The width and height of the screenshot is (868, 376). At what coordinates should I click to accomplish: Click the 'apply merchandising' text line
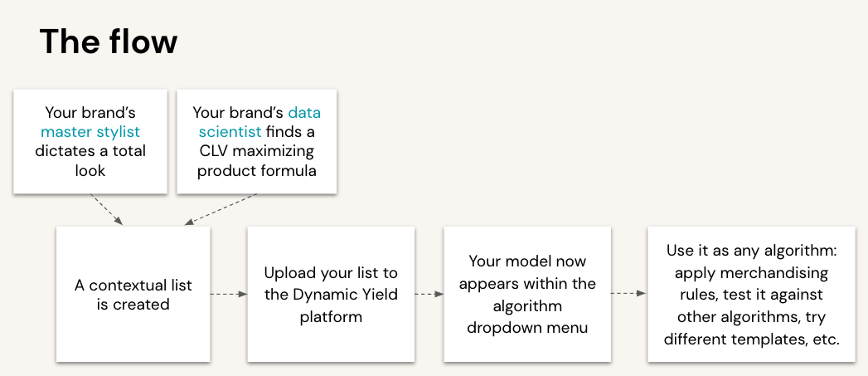pyautogui.click(x=751, y=273)
